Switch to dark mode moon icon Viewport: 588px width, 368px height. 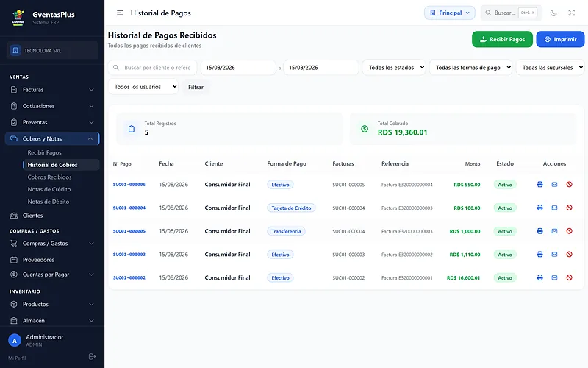553,13
